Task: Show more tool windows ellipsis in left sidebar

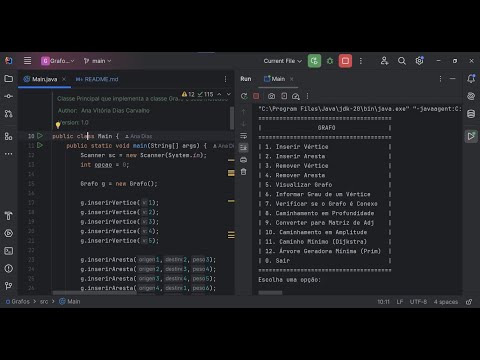Action: (x=9, y=154)
